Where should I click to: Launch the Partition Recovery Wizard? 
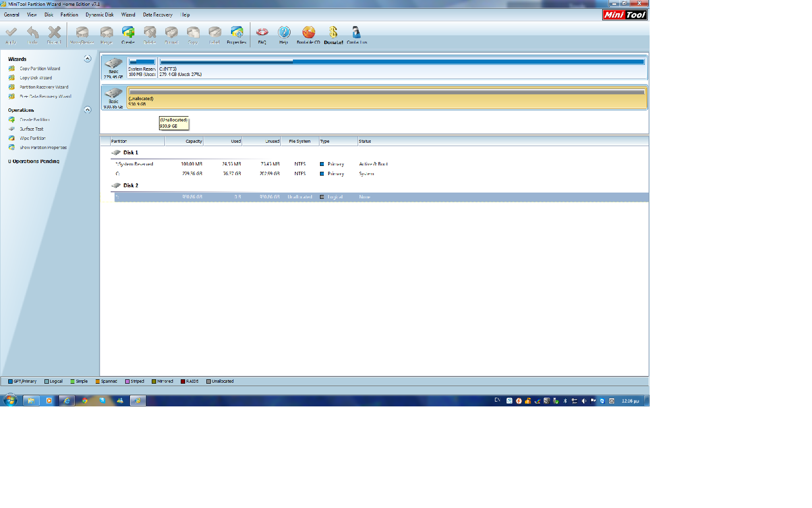tap(44, 87)
